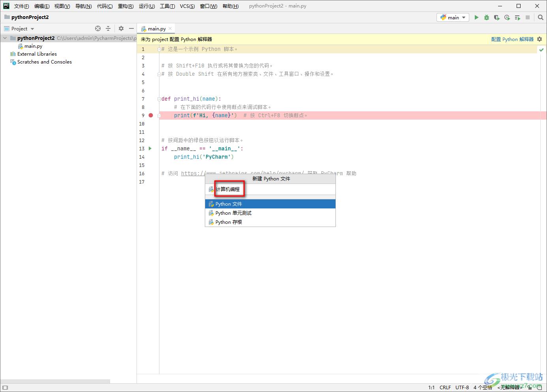Select main.py in the project tree
The width and height of the screenshot is (547, 392).
point(33,46)
